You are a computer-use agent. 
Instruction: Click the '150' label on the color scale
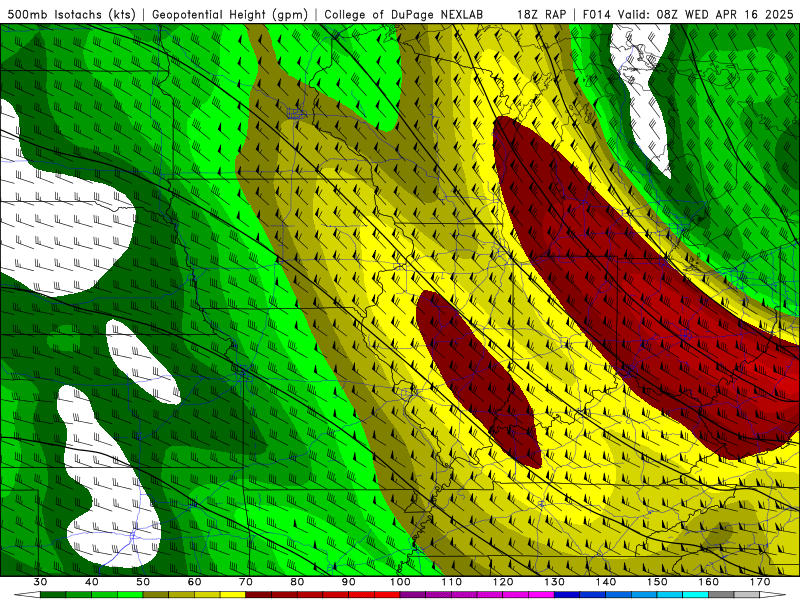pos(657,582)
